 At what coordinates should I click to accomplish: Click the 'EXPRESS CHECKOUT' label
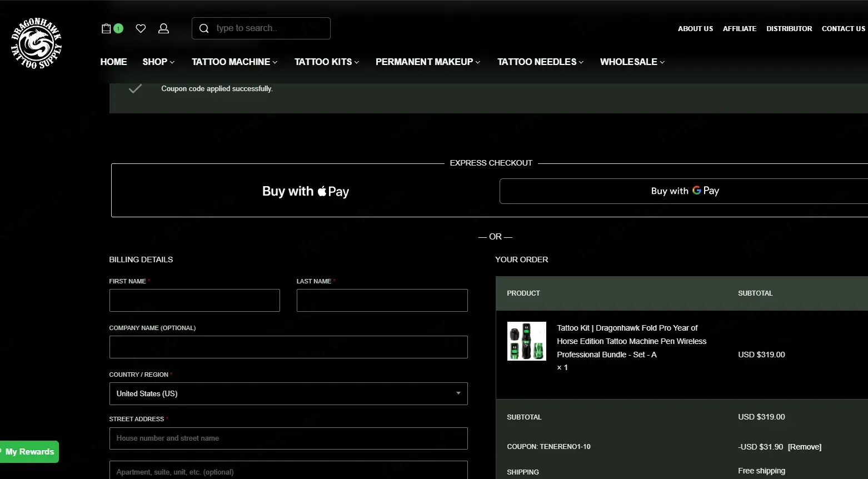point(491,163)
